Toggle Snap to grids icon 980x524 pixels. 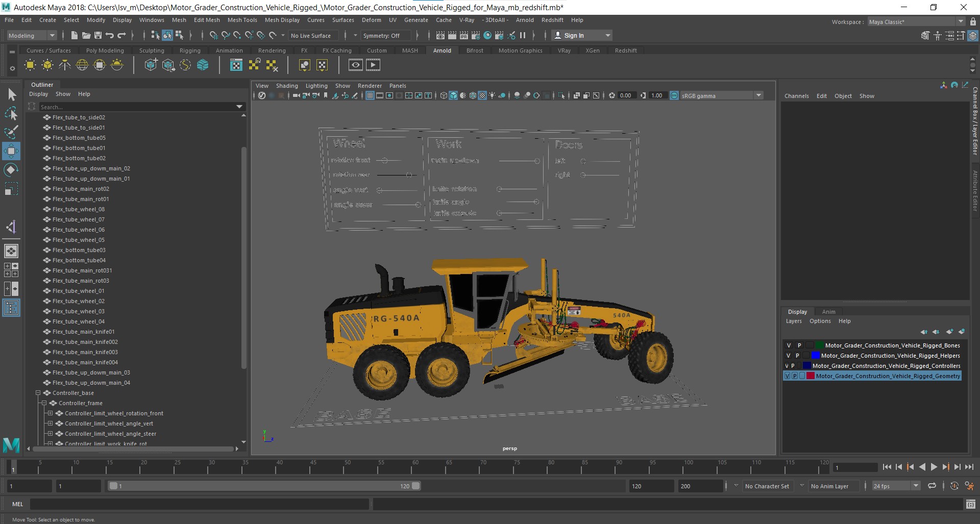pyautogui.click(x=213, y=35)
